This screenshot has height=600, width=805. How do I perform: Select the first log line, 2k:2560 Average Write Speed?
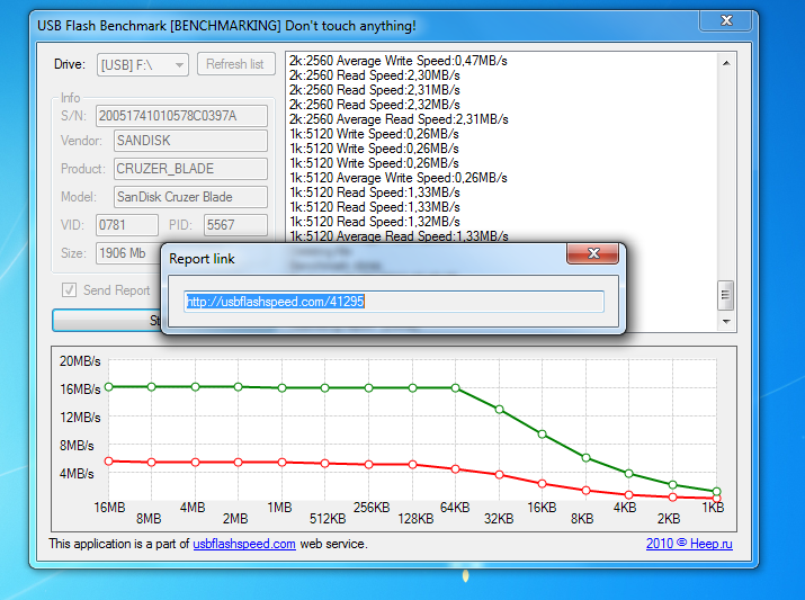click(398, 61)
